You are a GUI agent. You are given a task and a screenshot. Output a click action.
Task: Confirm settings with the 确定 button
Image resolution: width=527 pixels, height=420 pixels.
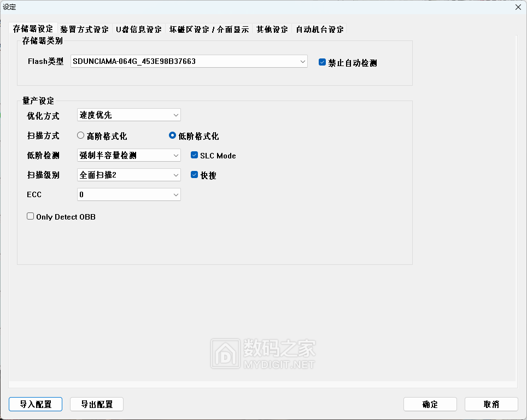(x=430, y=404)
